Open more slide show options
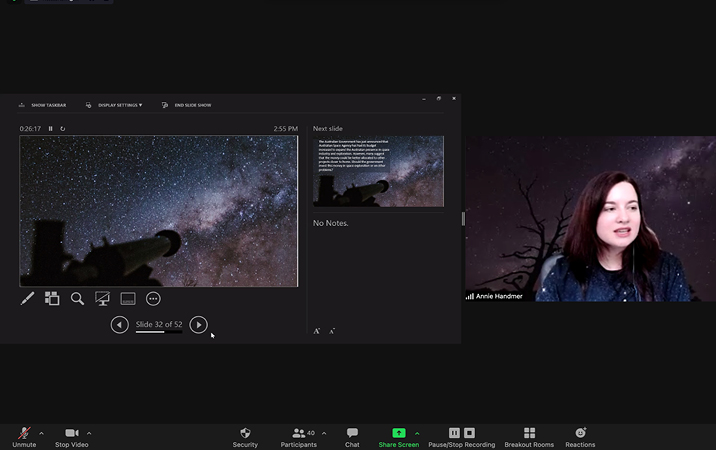Image resolution: width=716 pixels, height=450 pixels. [153, 299]
